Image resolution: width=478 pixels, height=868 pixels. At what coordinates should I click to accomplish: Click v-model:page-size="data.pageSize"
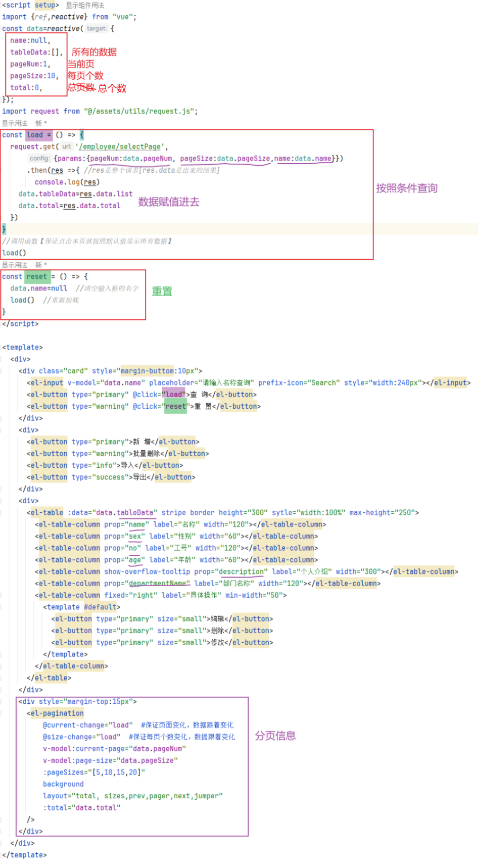(x=111, y=760)
